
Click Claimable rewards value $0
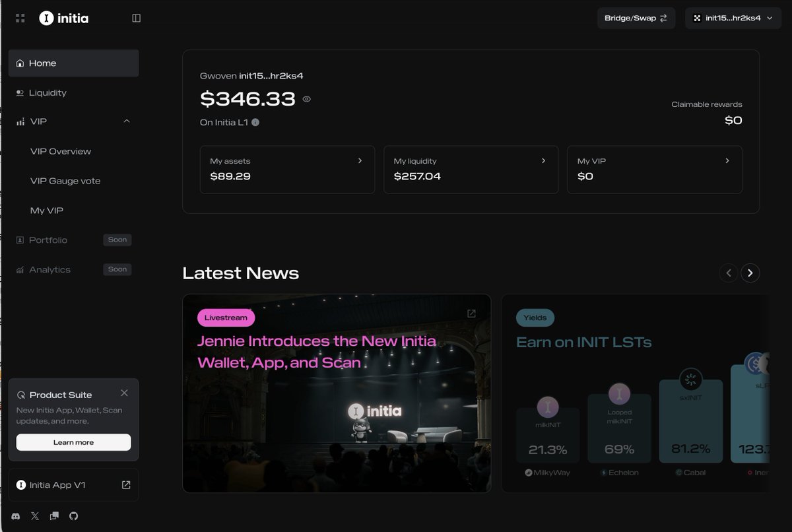point(733,120)
